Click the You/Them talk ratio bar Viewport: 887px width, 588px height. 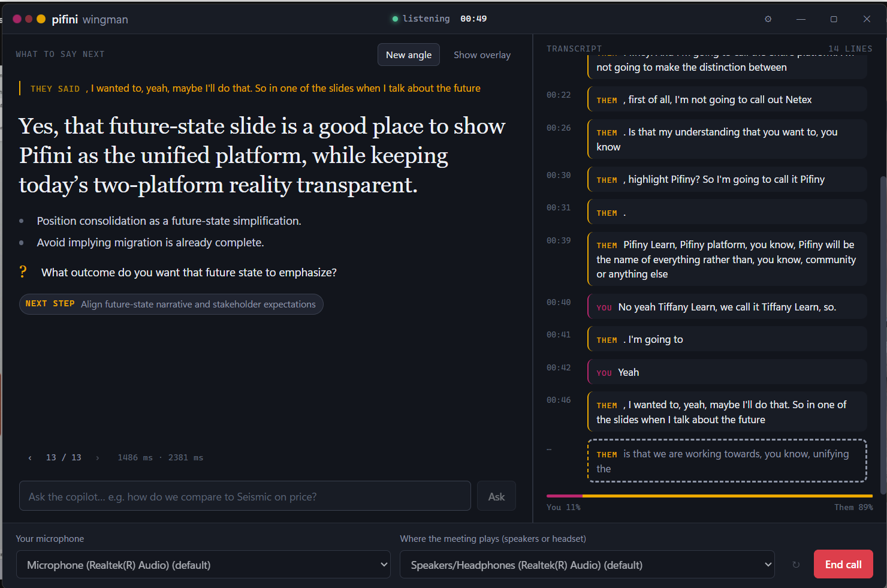(710, 496)
